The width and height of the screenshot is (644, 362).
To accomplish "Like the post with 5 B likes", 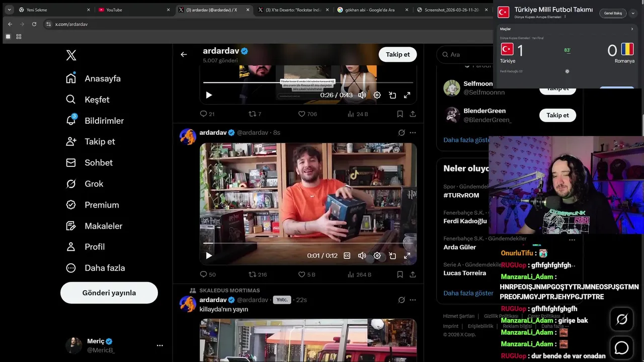I will pyautogui.click(x=306, y=275).
